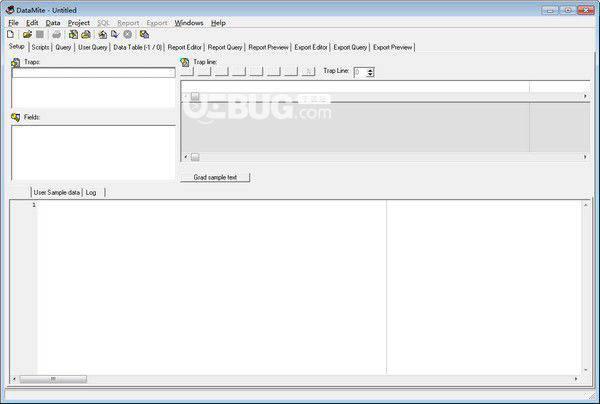The image size is (600, 404).
Task: Click the bottom horizontal scrollbar thumb
Action: click(x=53, y=379)
